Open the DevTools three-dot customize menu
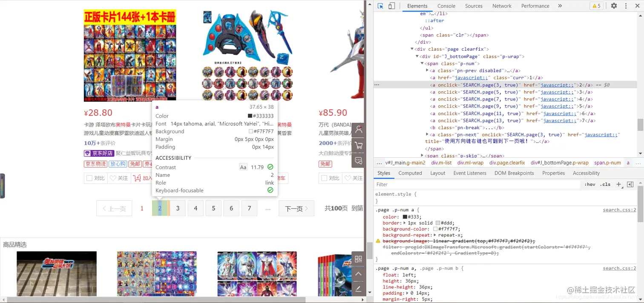The height and width of the screenshot is (303, 644). point(627,6)
